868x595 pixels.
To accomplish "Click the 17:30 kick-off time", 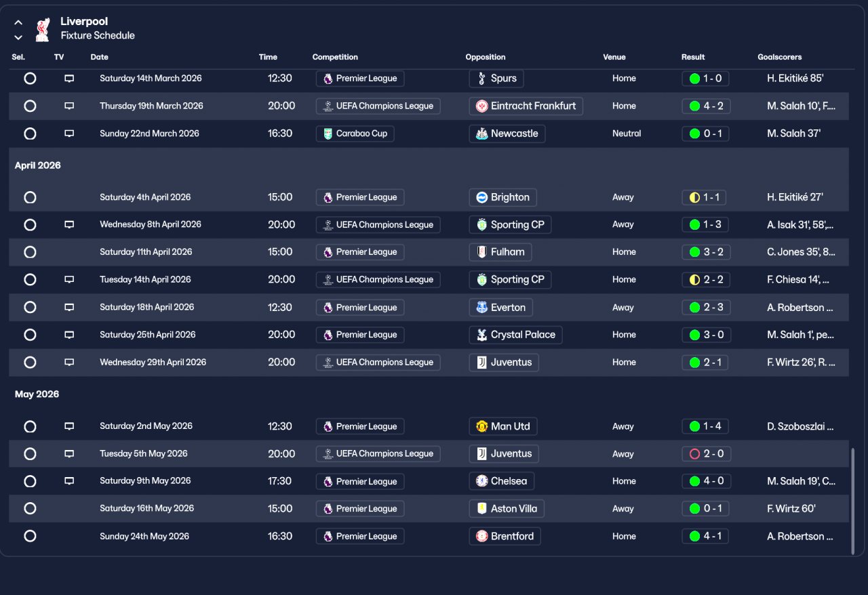I will pyautogui.click(x=280, y=481).
